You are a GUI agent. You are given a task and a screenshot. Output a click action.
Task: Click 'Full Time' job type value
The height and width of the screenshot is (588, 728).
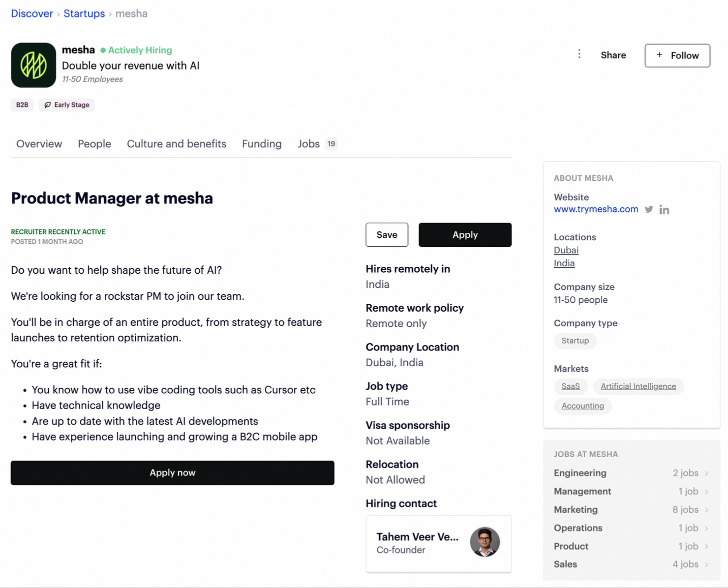[387, 402]
